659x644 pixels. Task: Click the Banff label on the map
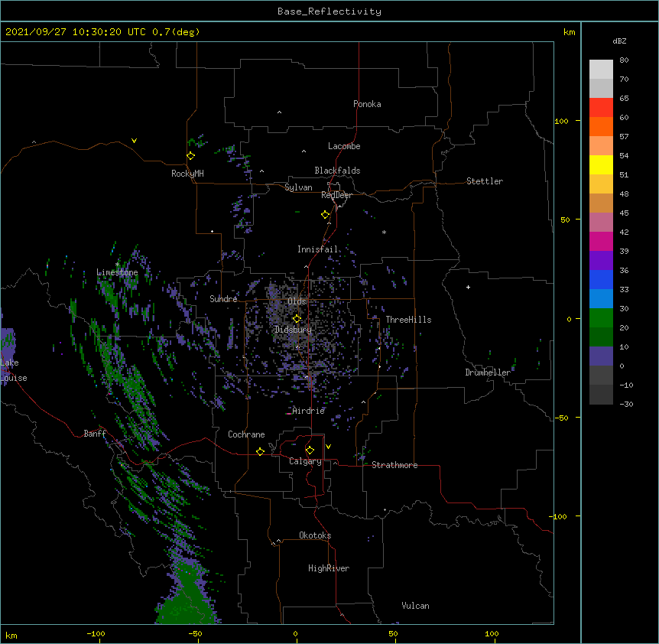[x=95, y=434]
